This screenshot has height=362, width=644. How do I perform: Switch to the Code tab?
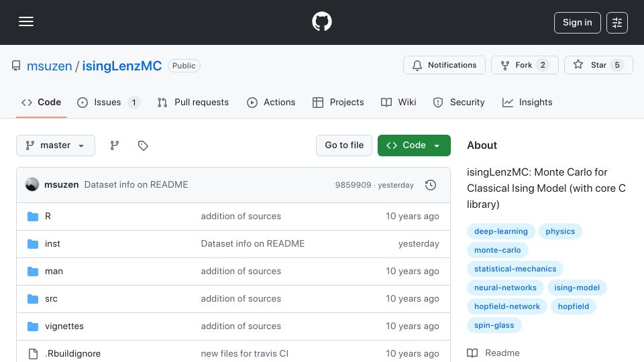tap(41, 102)
